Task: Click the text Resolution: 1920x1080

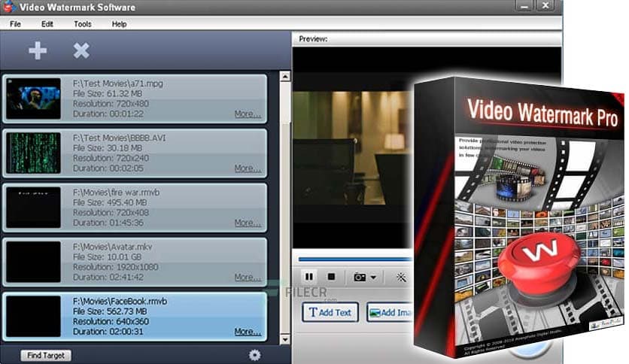Action: click(x=116, y=267)
